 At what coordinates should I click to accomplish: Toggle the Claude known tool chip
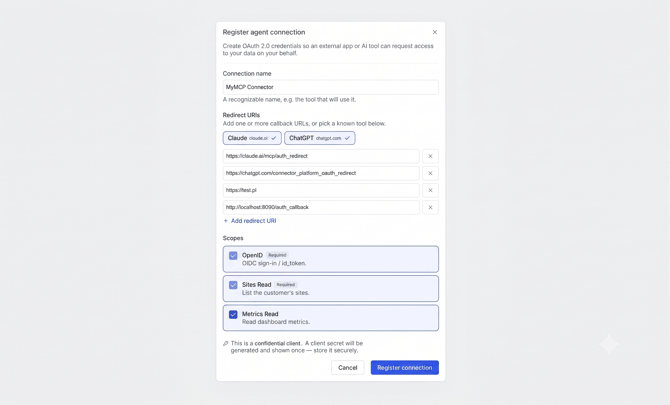pos(252,138)
